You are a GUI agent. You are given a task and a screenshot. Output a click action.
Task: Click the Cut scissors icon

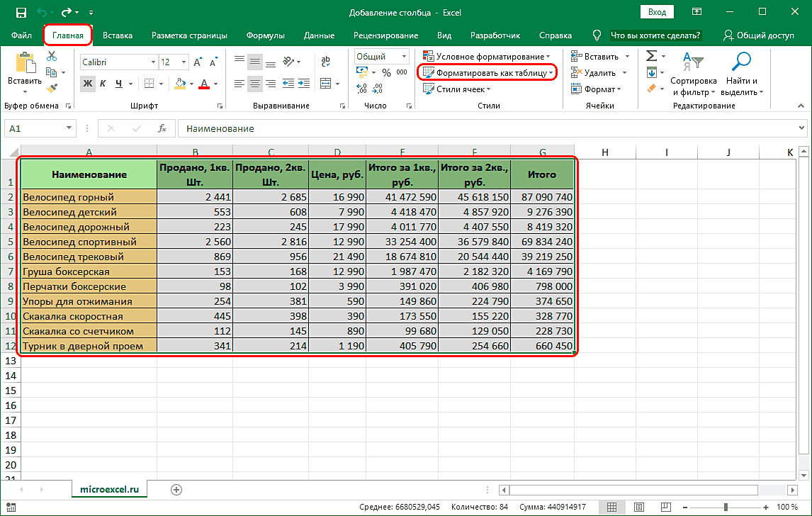51,57
